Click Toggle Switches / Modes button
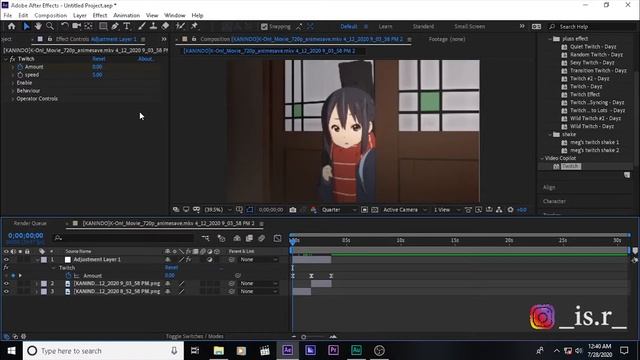The image size is (640, 360). 195,336
